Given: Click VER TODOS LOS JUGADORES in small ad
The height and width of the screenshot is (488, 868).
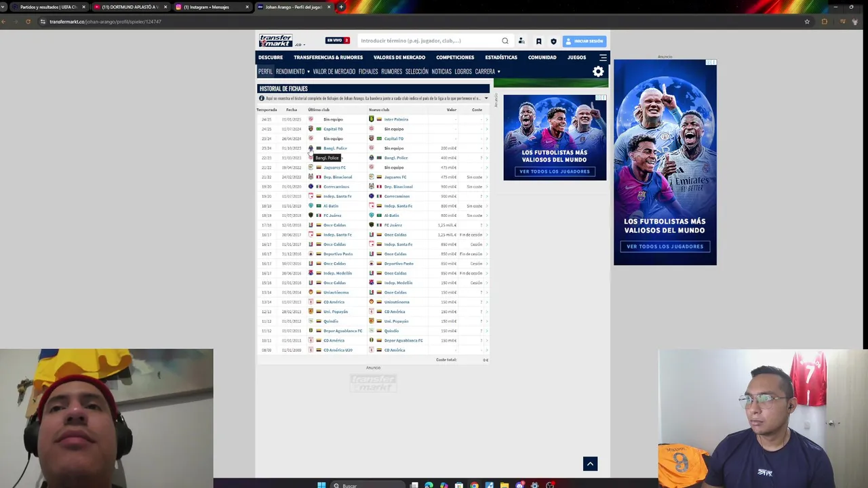Looking at the screenshot, I should [555, 171].
